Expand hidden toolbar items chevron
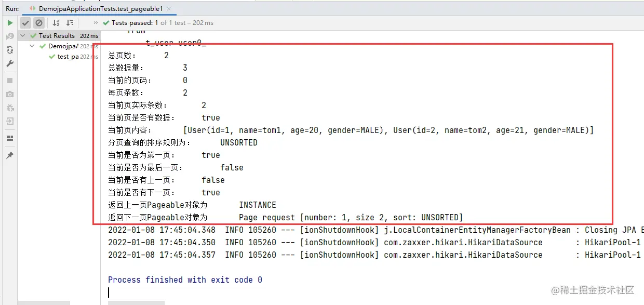The image size is (644, 305). coord(96,23)
